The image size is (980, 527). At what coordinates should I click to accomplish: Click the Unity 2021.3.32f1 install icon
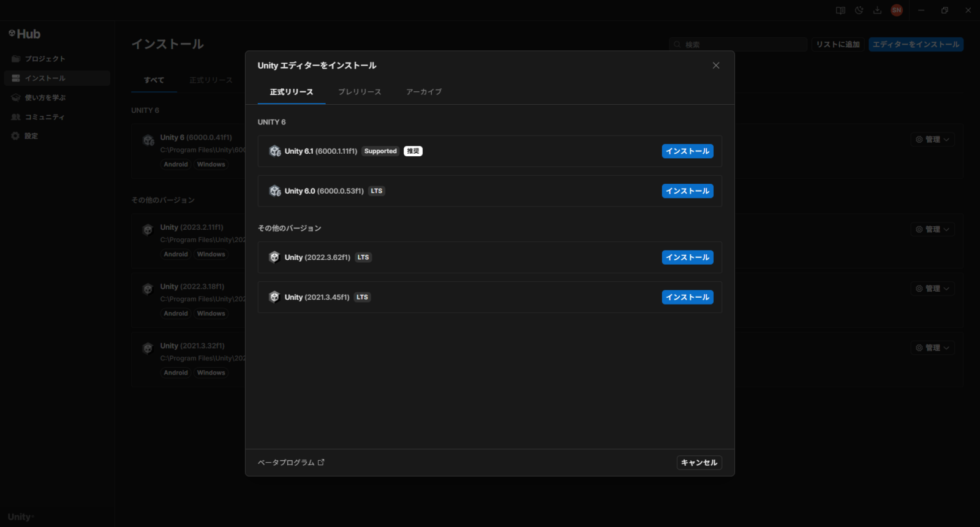148,349
